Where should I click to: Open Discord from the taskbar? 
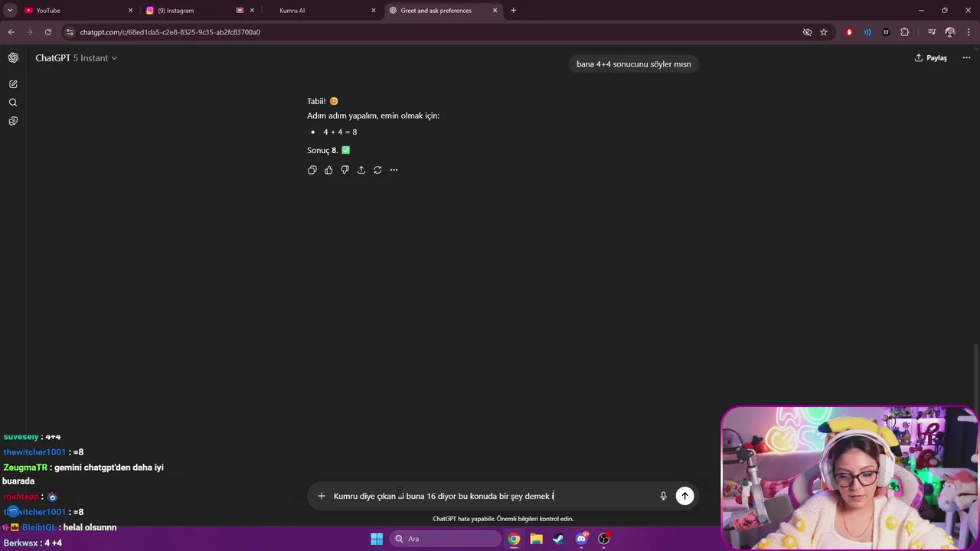tap(581, 539)
